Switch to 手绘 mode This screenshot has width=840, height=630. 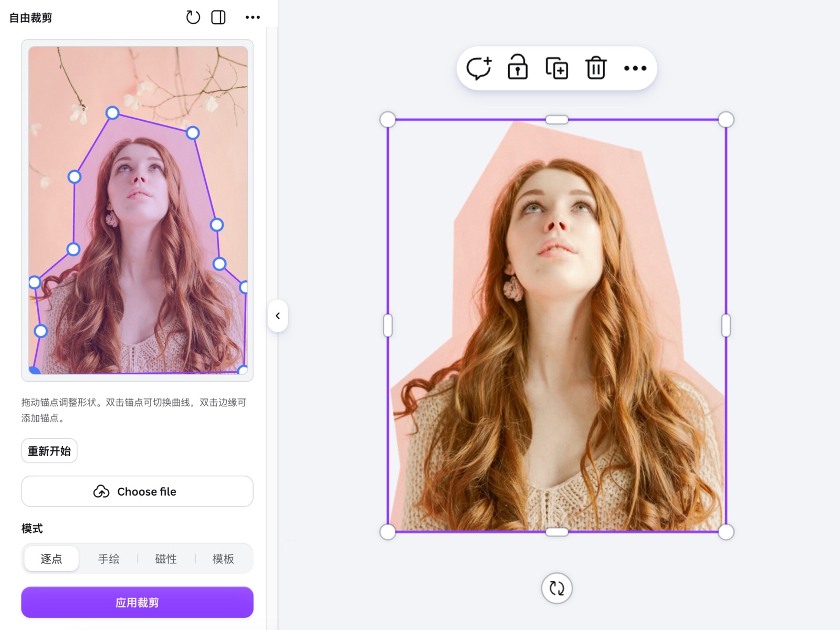(x=109, y=559)
